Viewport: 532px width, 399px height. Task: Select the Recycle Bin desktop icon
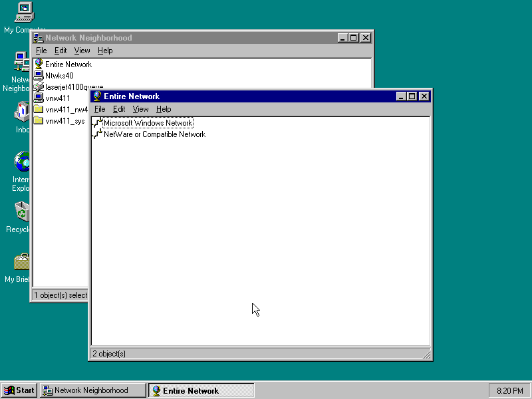[22, 211]
